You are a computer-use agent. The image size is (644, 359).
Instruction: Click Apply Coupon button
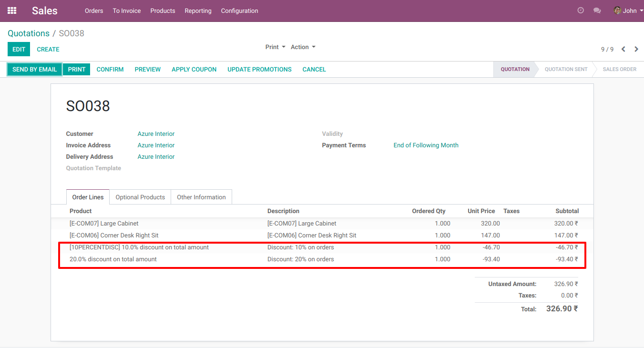194,70
